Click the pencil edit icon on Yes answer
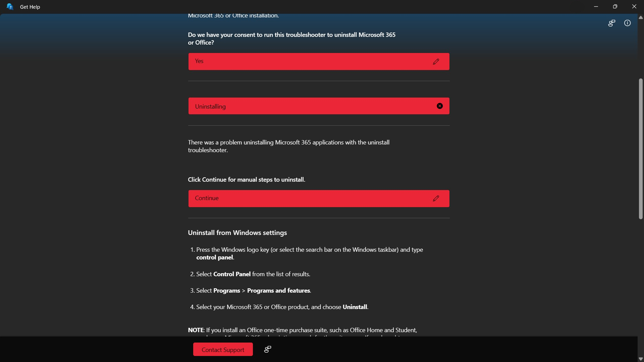 click(436, 62)
